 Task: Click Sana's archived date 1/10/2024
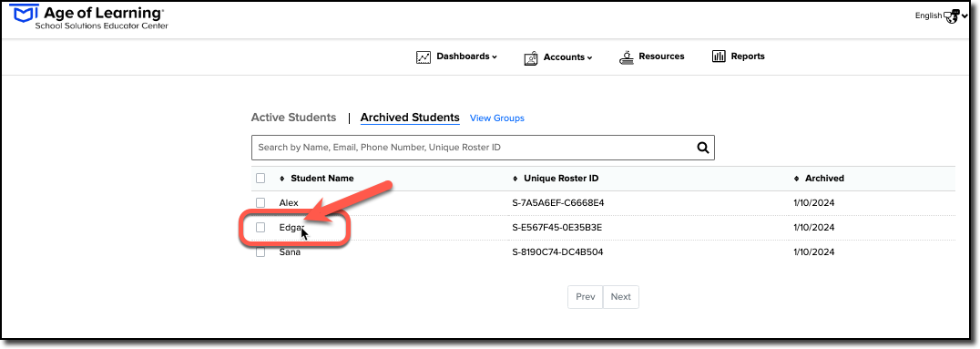[x=814, y=252]
